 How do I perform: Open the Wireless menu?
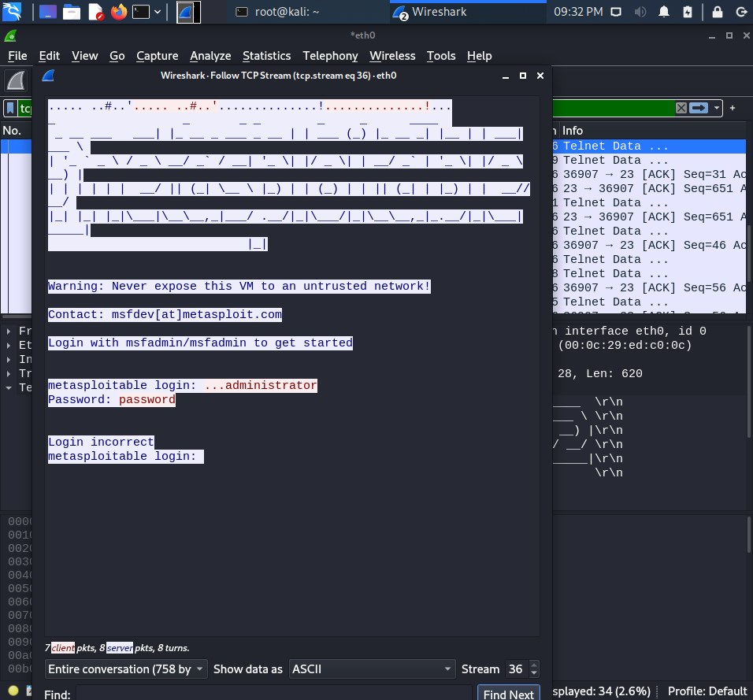tap(392, 56)
